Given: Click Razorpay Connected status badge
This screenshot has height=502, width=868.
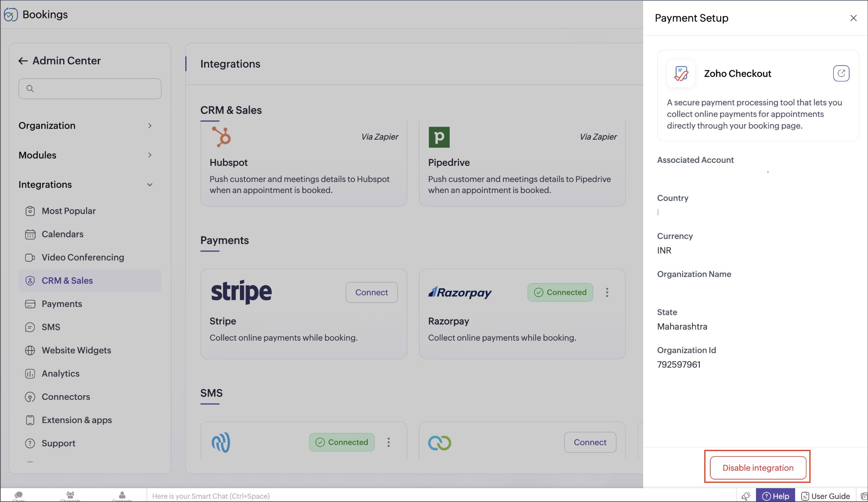Looking at the screenshot, I should point(560,292).
